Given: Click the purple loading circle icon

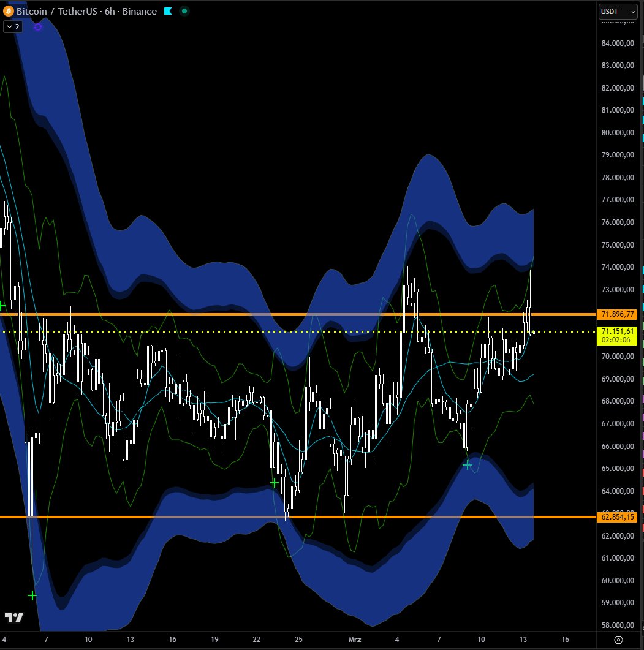Looking at the screenshot, I should 38,27.
